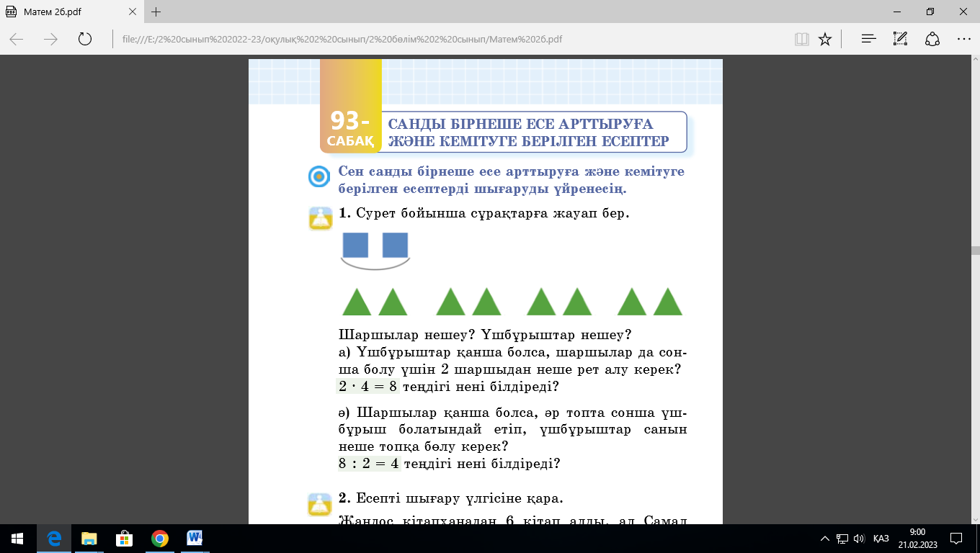Close the Edge browser window
The height and width of the screenshot is (553, 980).
pyautogui.click(x=963, y=12)
